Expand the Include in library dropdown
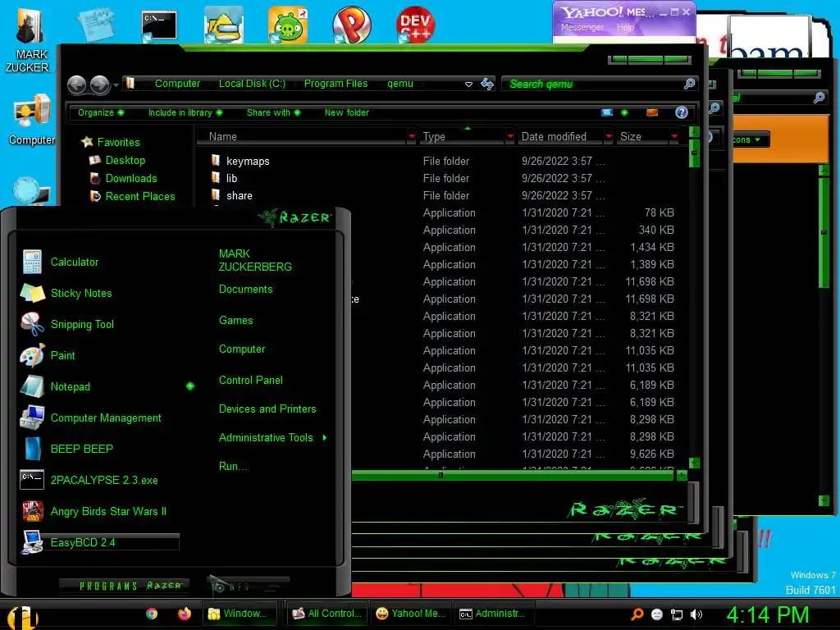The width and height of the screenshot is (840, 630). [x=185, y=112]
